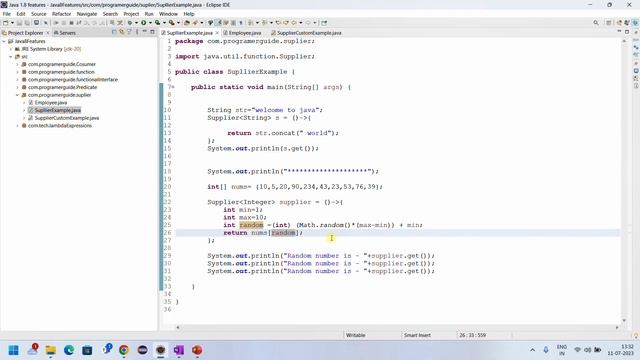Open the File menu
The image size is (640, 360).
pyautogui.click(x=7, y=14)
